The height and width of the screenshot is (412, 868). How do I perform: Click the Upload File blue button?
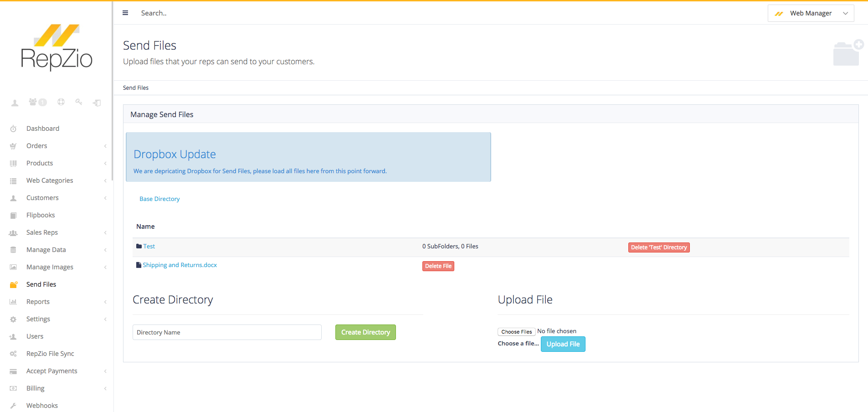563,344
